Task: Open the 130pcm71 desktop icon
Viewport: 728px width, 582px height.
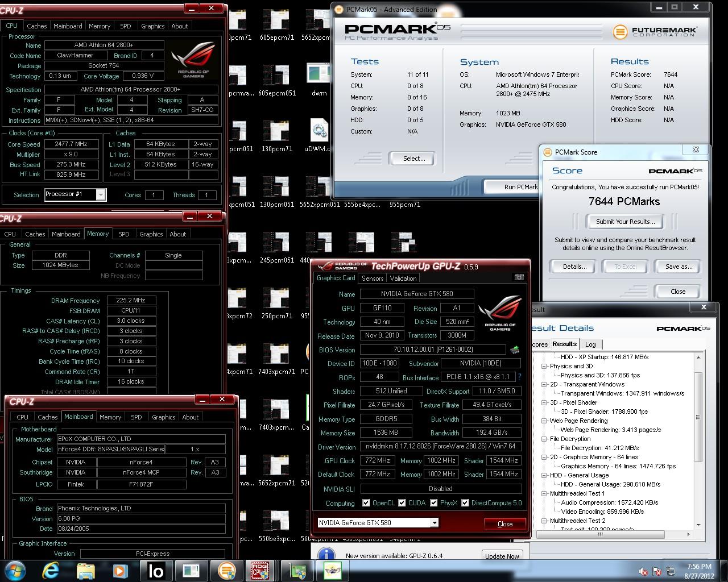Action: (x=276, y=136)
